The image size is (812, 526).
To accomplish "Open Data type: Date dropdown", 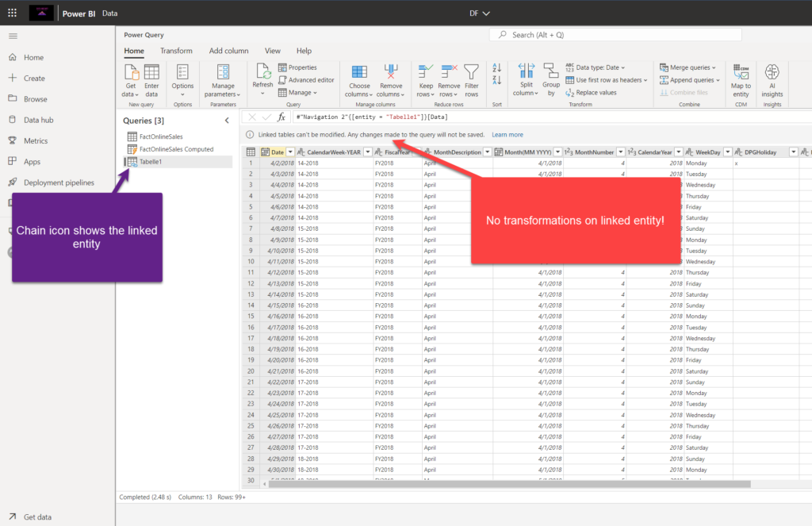I will (595, 67).
